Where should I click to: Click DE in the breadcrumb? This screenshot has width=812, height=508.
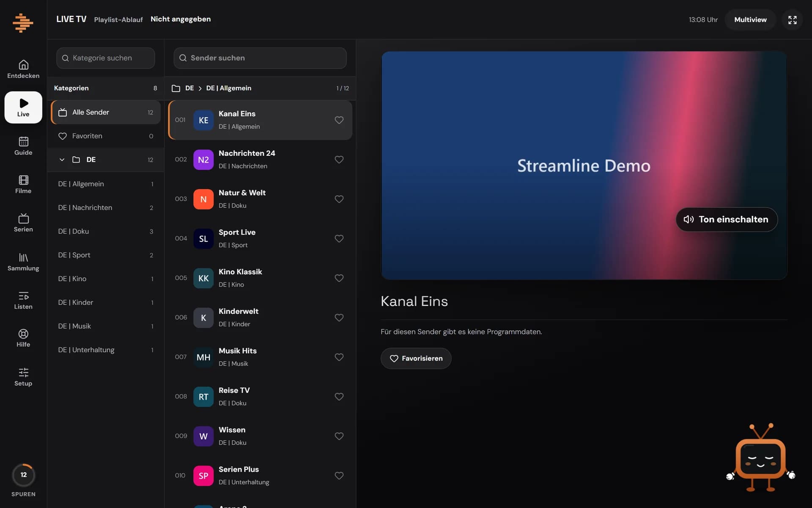(189, 88)
